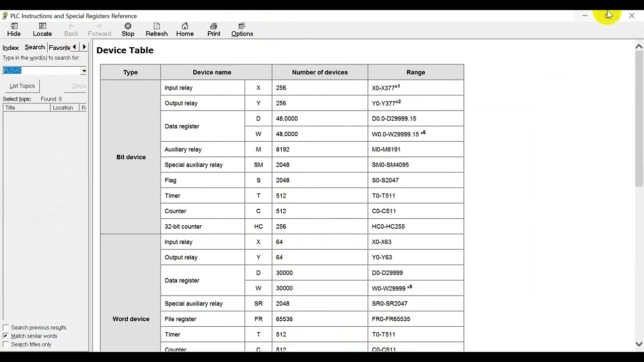Image resolution: width=644 pixels, height=362 pixels.
Task: Click the content scrollbar up arrow
Action: [x=639, y=47]
